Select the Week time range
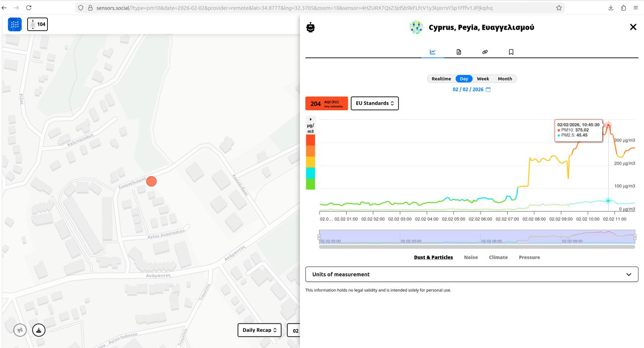The height and width of the screenshot is (348, 644). point(483,79)
